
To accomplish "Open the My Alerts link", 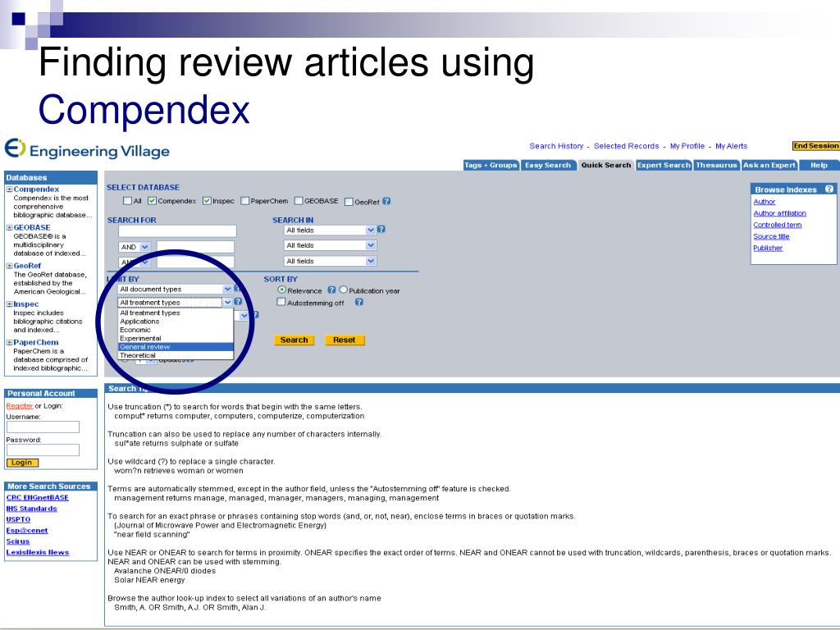I will tap(731, 146).
